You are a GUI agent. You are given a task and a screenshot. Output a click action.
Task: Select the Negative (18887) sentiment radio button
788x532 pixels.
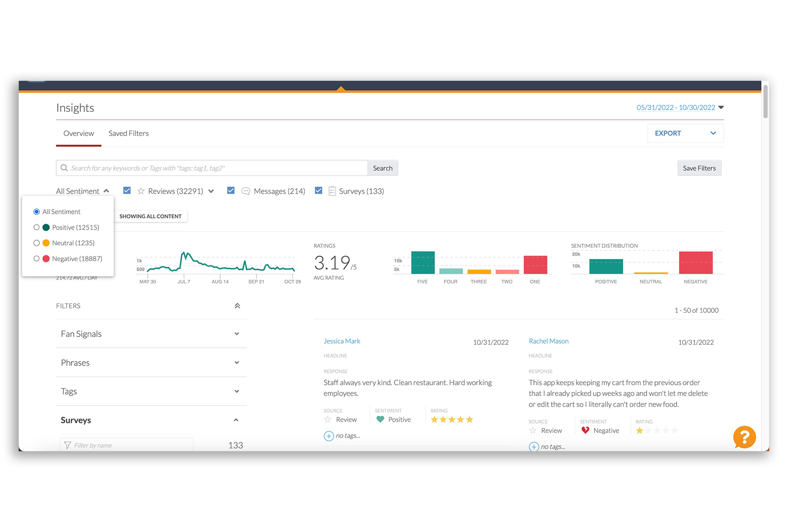(36, 259)
